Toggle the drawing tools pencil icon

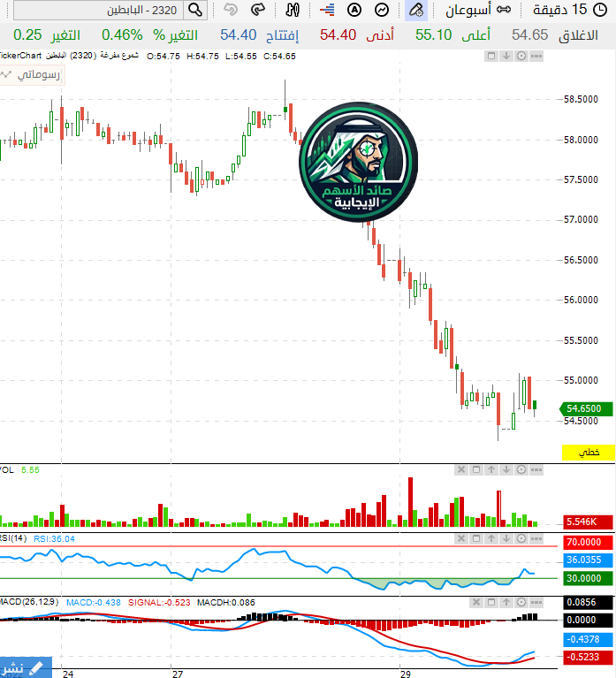416,10
